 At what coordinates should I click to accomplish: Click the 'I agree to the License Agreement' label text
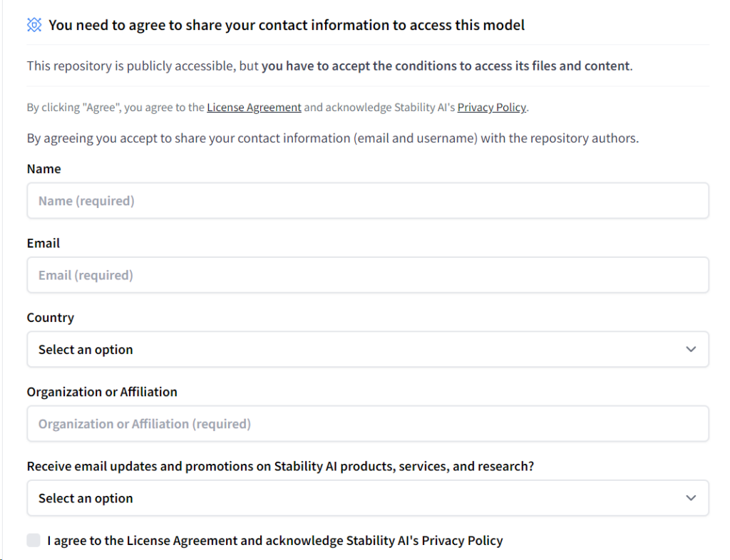pos(274,541)
